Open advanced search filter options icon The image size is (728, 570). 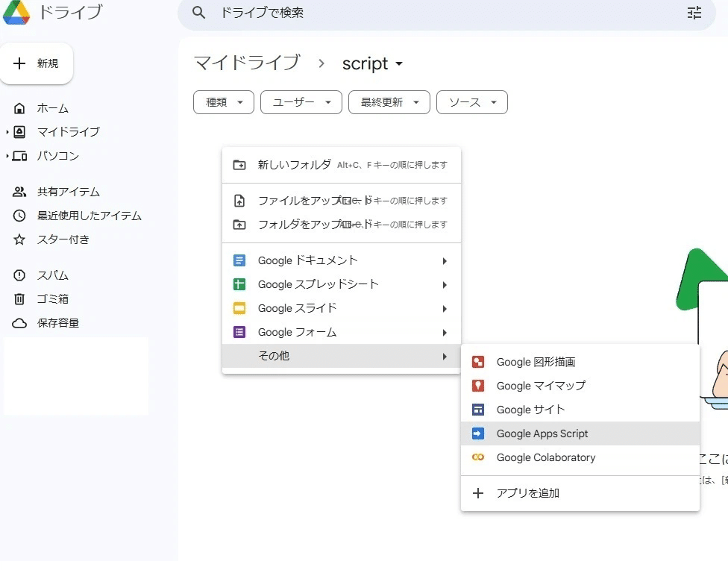(694, 13)
